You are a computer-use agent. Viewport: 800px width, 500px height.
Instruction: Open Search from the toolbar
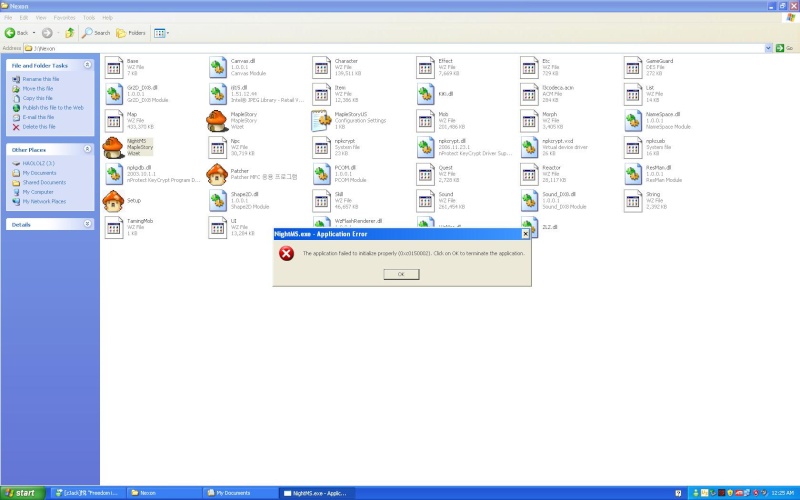click(x=96, y=33)
